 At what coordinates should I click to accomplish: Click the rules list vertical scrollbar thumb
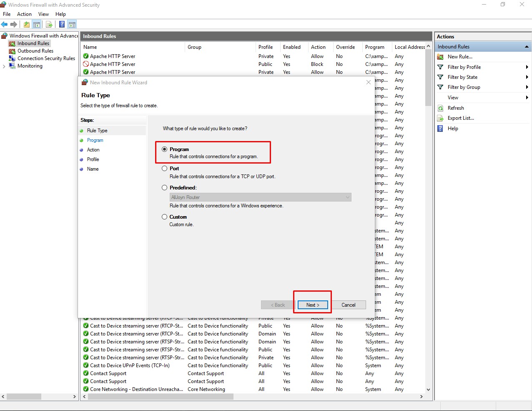(x=428, y=78)
